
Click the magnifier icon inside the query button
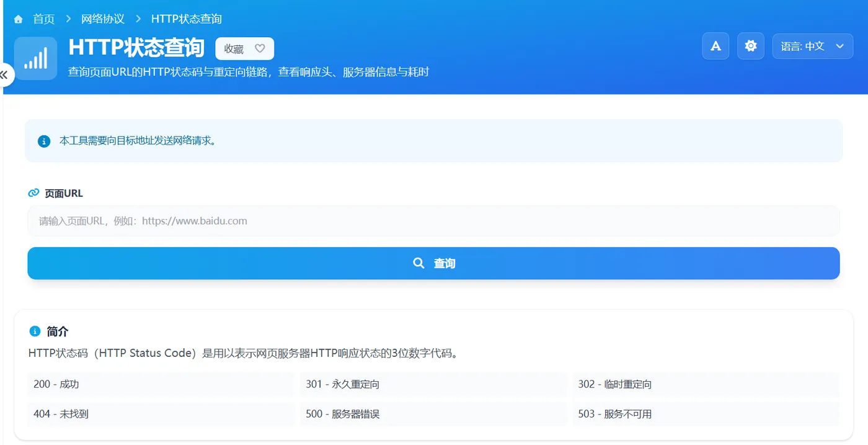click(x=418, y=263)
